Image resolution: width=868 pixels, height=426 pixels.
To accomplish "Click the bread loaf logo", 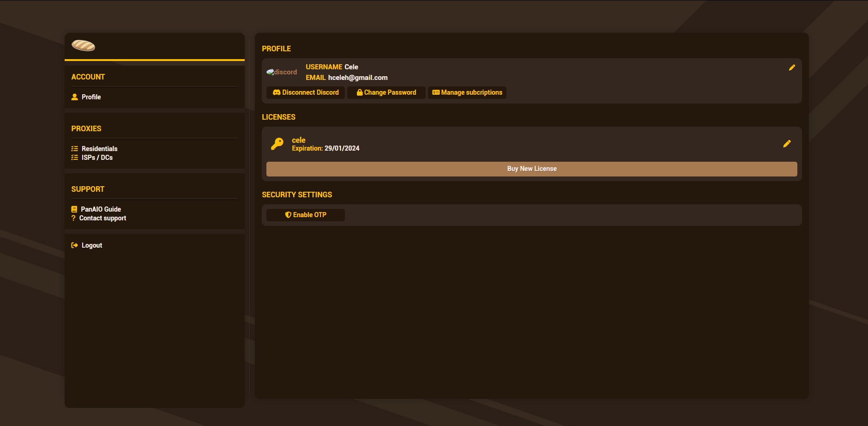I will pyautogui.click(x=83, y=45).
